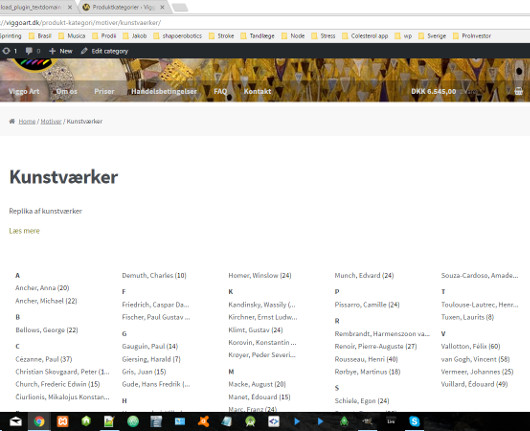Open Renoir, Pierre-Auguste (27) category
The image size is (530, 431).
pos(376,346)
